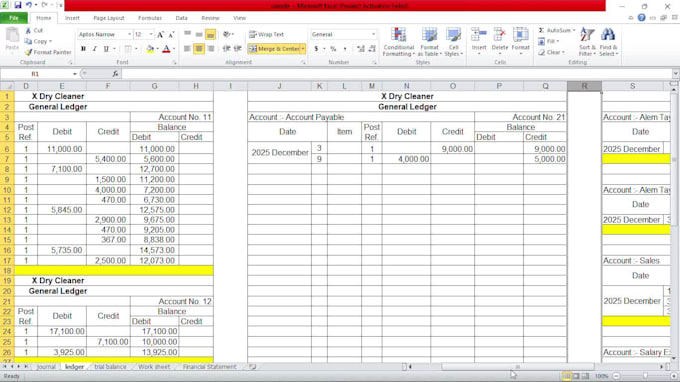Toggle bottom align

coord(210,34)
